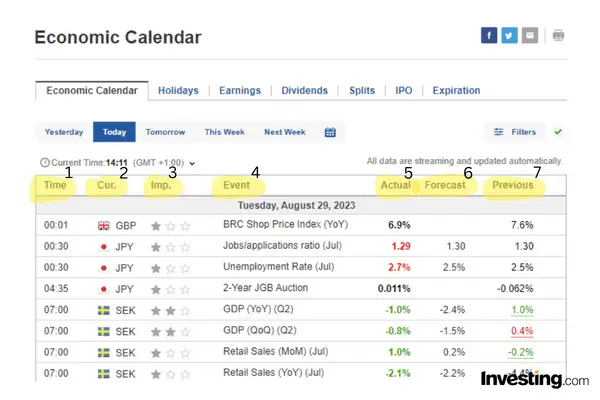
Task: Open BRC Shop Price Index (YoY) event
Action: [285, 224]
